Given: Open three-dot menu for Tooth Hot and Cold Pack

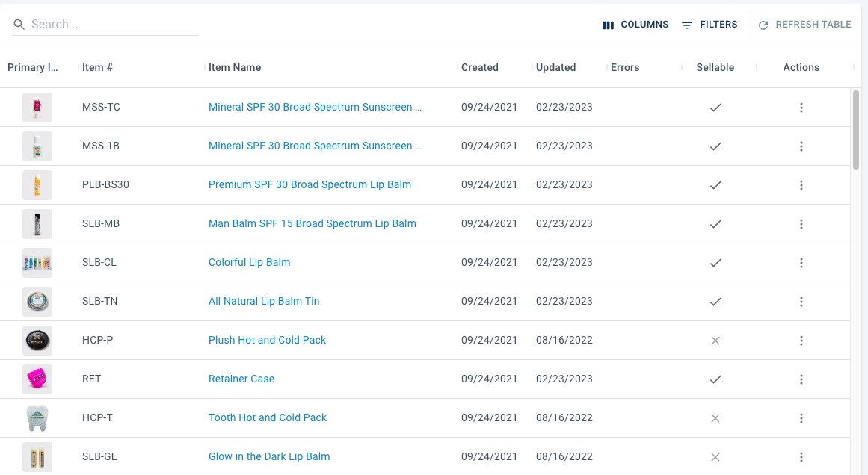Looking at the screenshot, I should (x=801, y=418).
